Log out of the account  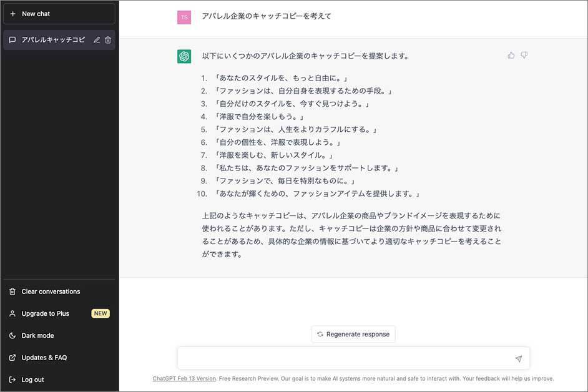point(32,380)
